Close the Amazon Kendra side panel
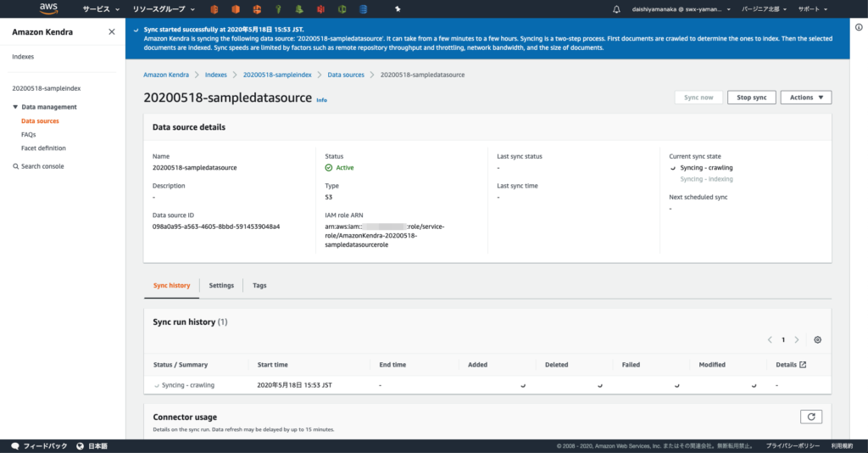 click(x=112, y=31)
